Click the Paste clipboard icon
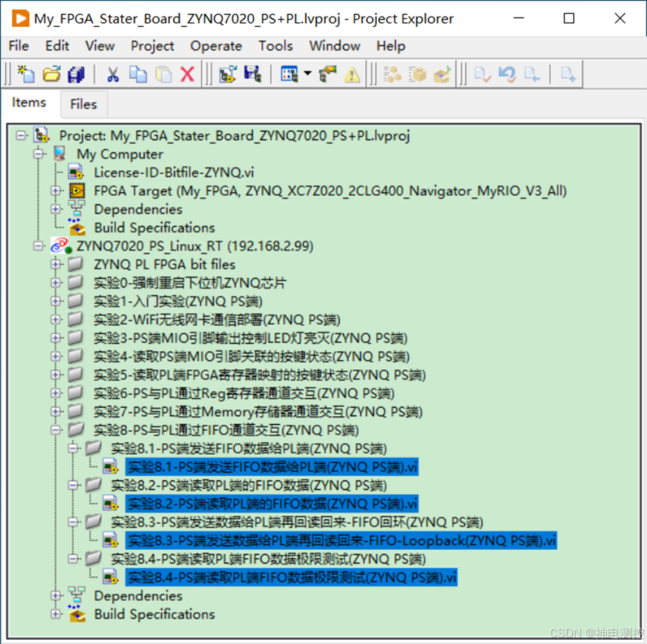Image resolution: width=647 pixels, height=644 pixels. coord(163,75)
